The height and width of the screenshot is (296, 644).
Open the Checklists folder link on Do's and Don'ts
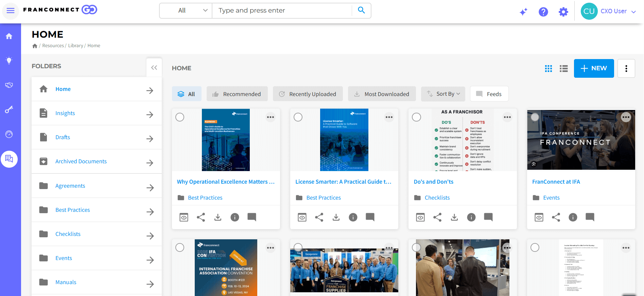tap(437, 198)
